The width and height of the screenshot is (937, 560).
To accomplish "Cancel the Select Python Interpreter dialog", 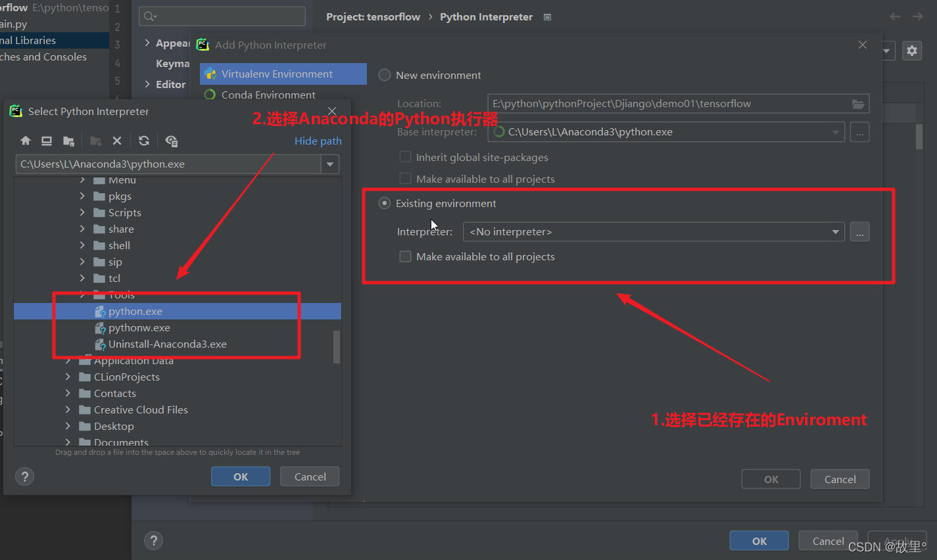I will pyautogui.click(x=310, y=477).
